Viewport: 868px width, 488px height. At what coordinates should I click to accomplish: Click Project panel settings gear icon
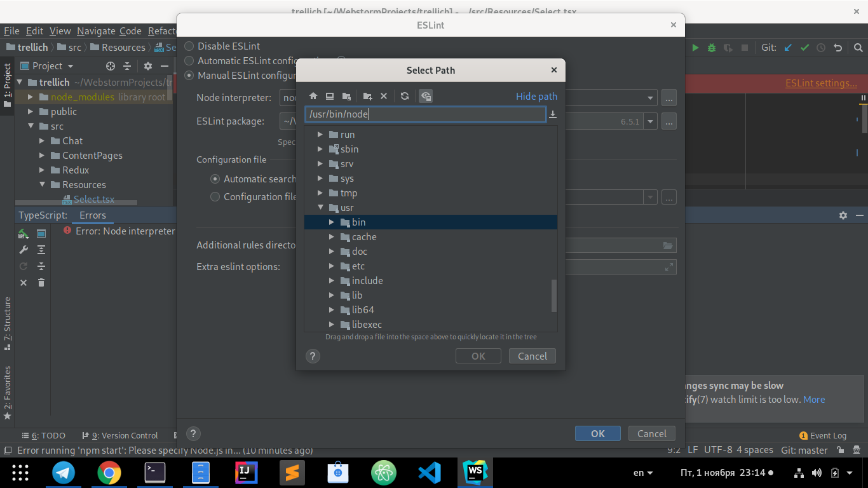148,65
